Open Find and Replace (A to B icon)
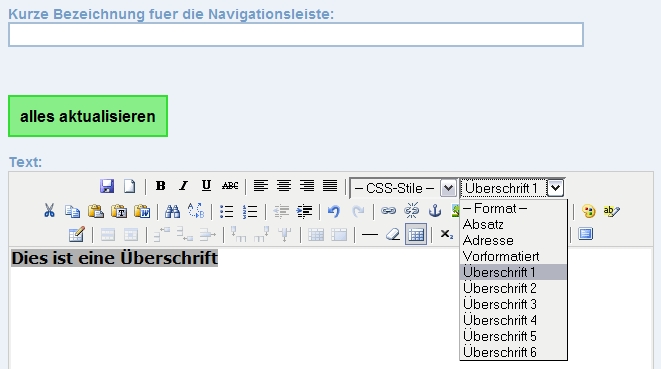The height and width of the screenshot is (369, 661). (196, 210)
